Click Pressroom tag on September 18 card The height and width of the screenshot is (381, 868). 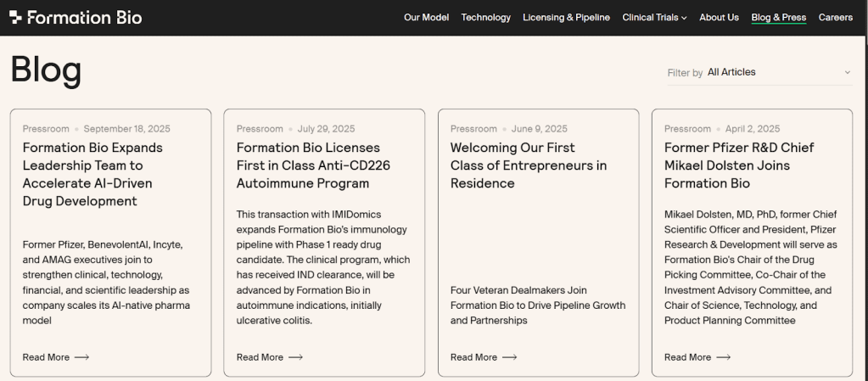(46, 129)
